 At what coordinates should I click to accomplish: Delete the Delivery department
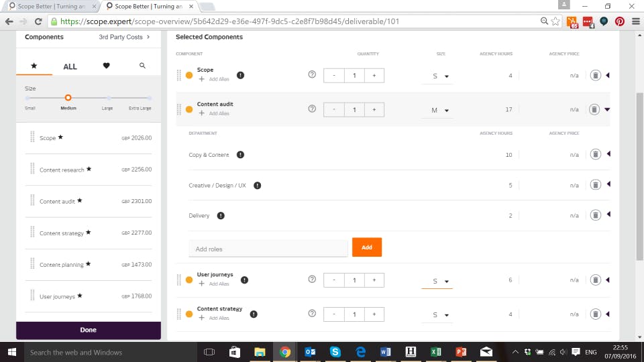595,215
